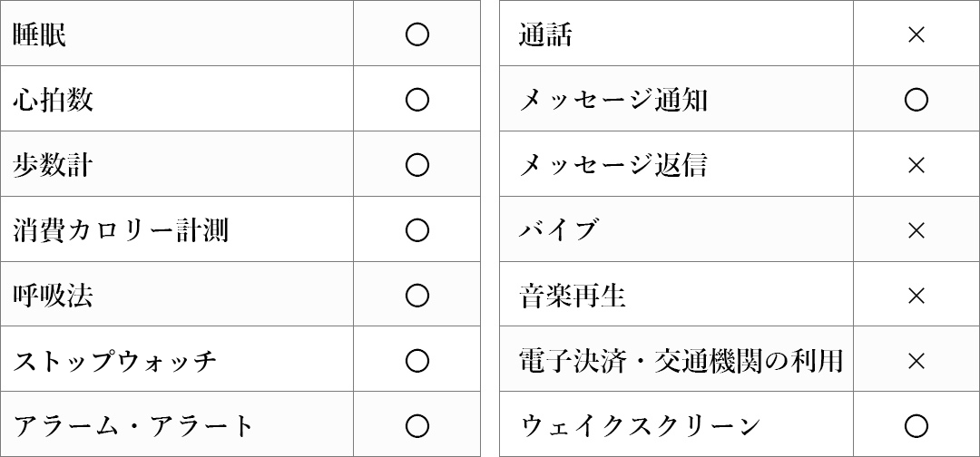980x457 pixels.
Task: Click the cross for 電子決済・交通機関の利用
Action: click(x=916, y=361)
